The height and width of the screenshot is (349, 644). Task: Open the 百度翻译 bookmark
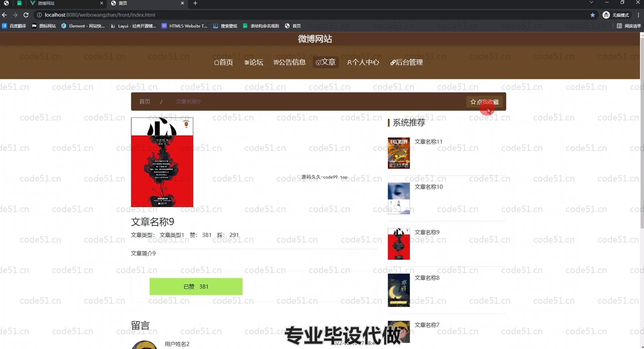pyautogui.click(x=14, y=26)
